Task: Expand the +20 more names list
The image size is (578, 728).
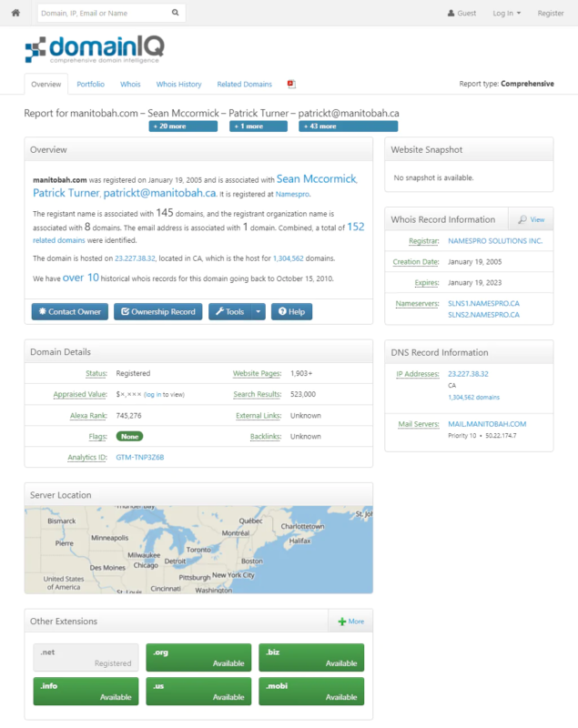Action: pos(183,126)
